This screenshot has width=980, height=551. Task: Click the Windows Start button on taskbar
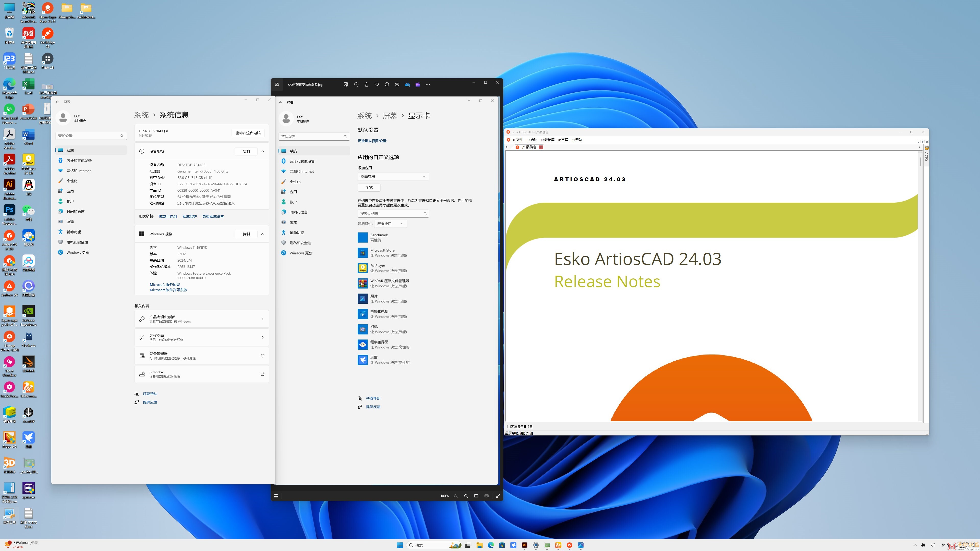(400, 545)
